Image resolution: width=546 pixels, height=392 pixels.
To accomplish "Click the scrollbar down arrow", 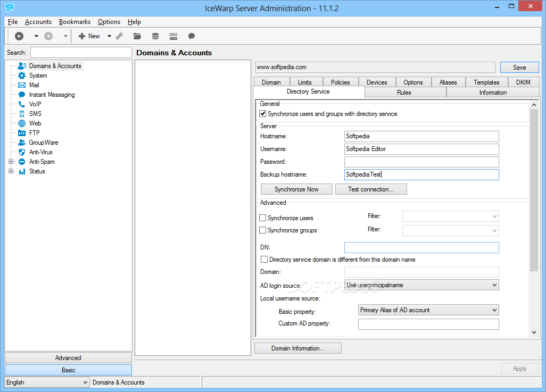I will pyautogui.click(x=534, y=332).
